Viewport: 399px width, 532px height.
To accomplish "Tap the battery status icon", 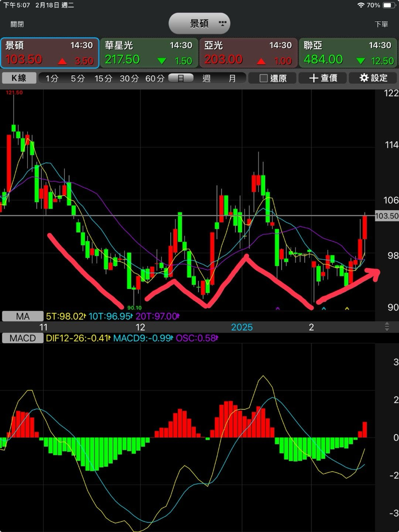I will (389, 5).
